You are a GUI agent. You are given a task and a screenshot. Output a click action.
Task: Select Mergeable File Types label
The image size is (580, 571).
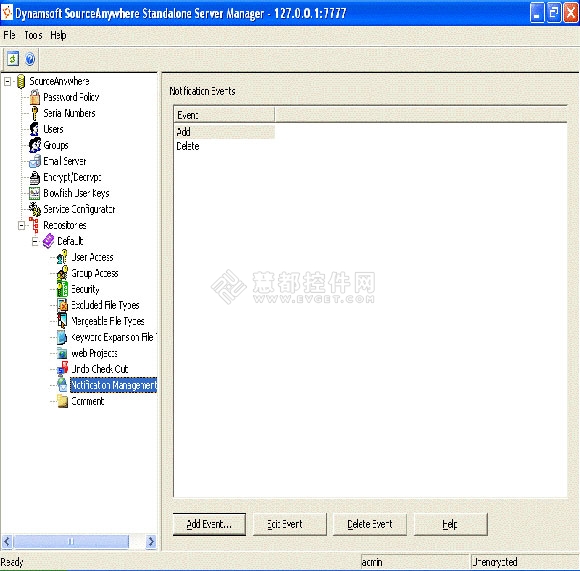pyautogui.click(x=108, y=321)
